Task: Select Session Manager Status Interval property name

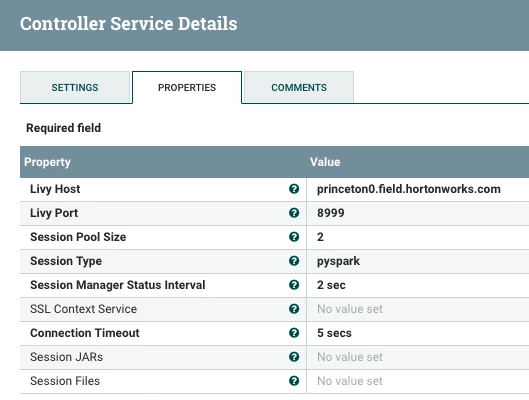Action: pos(117,285)
